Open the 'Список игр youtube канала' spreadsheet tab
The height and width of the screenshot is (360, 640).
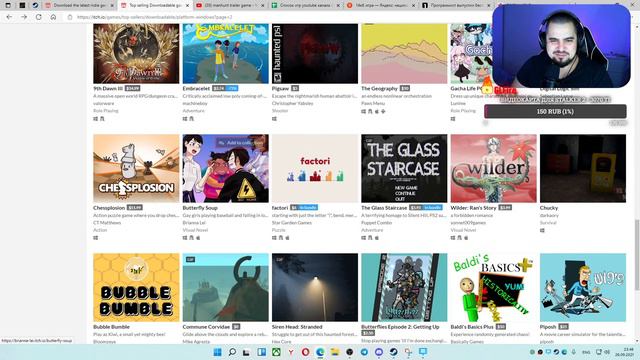pos(305,5)
